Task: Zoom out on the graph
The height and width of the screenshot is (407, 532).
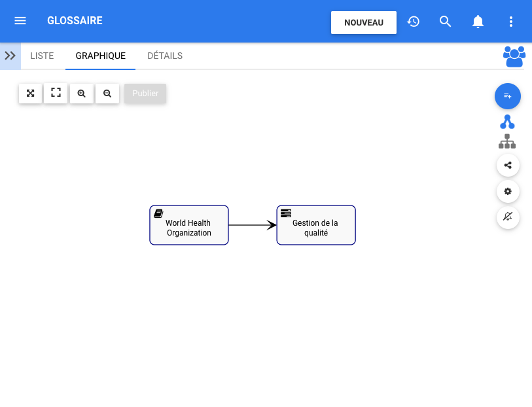Action: coord(107,94)
